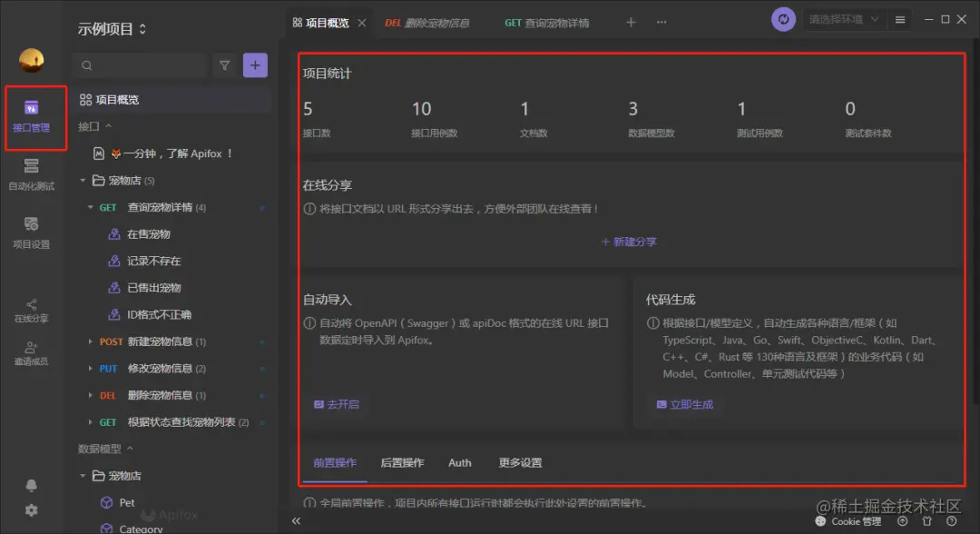This screenshot has height=534, width=980.
Task: Switch to the Auth settings tab
Action: [x=459, y=462]
